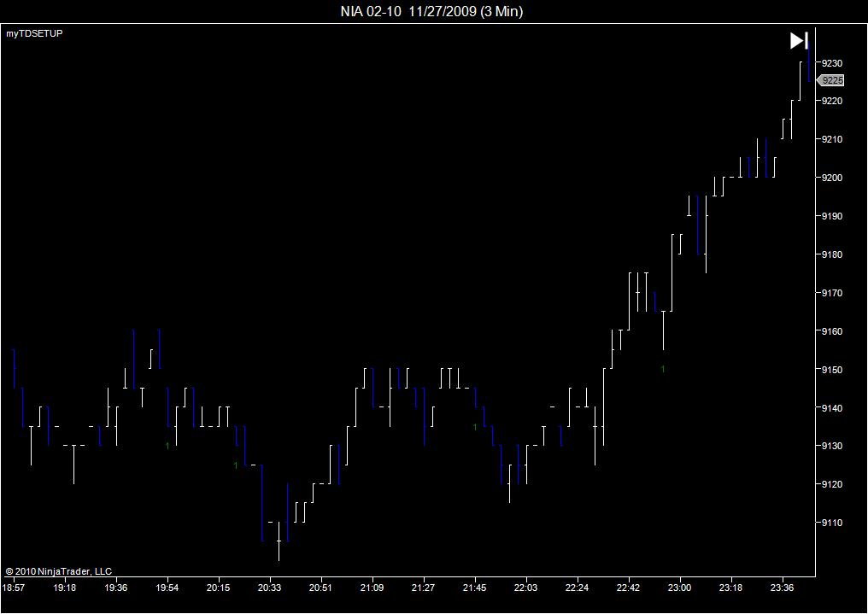Click the 23:18 time axis label
Screen dimensions: 868x614
click(730, 588)
